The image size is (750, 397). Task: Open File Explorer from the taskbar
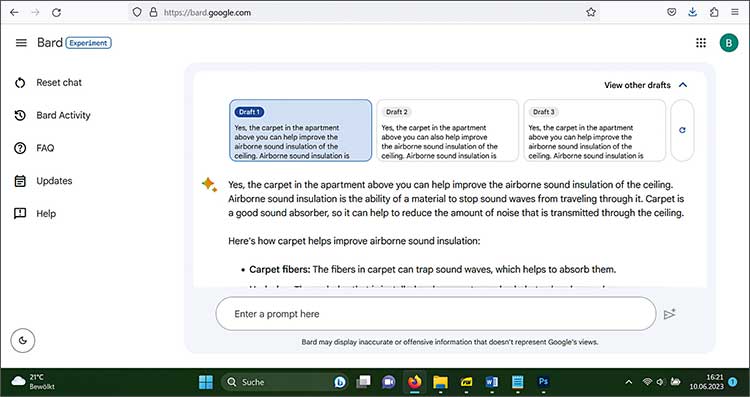click(x=440, y=382)
